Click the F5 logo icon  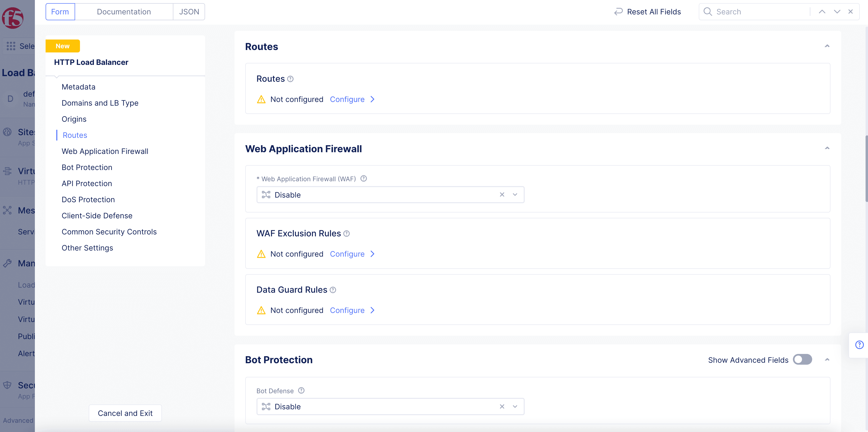(13, 18)
